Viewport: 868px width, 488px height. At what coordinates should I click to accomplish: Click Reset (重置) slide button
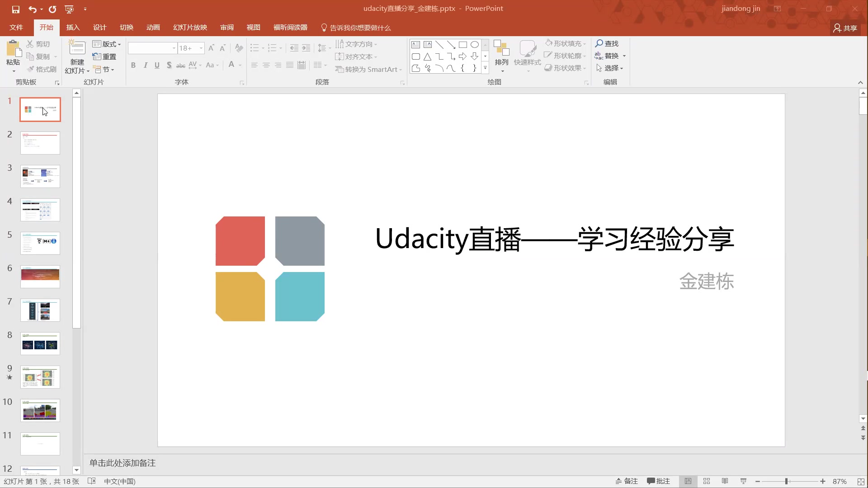pyautogui.click(x=104, y=56)
